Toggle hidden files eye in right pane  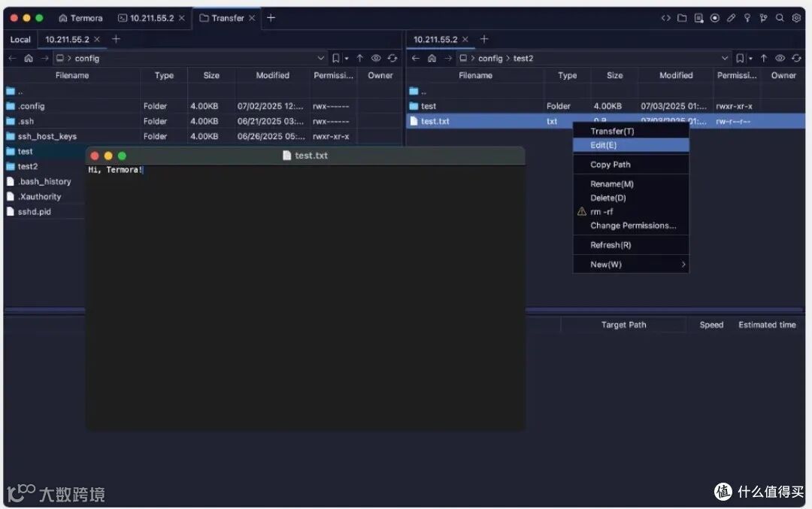(780, 59)
